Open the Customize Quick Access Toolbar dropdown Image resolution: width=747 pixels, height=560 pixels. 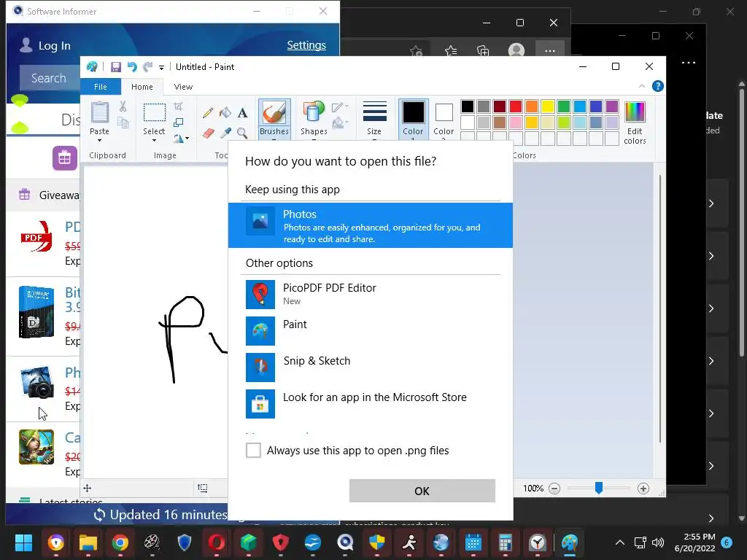pos(161,68)
